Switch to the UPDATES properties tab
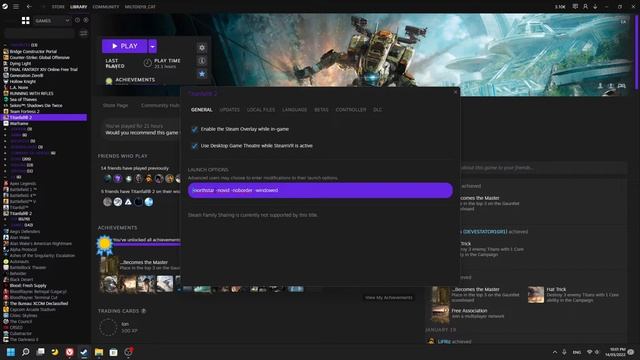This screenshot has width=640, height=360. coord(230,110)
